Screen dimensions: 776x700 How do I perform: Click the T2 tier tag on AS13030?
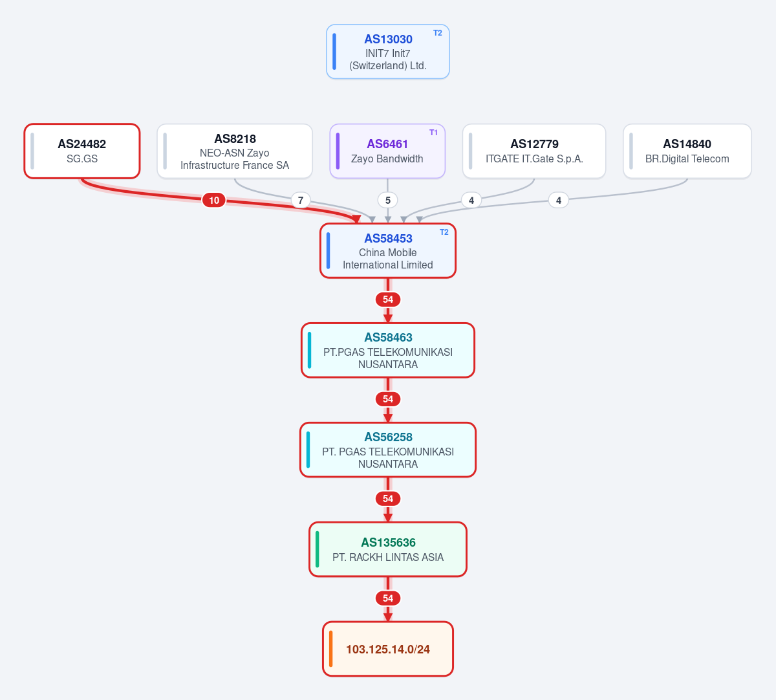click(x=438, y=33)
